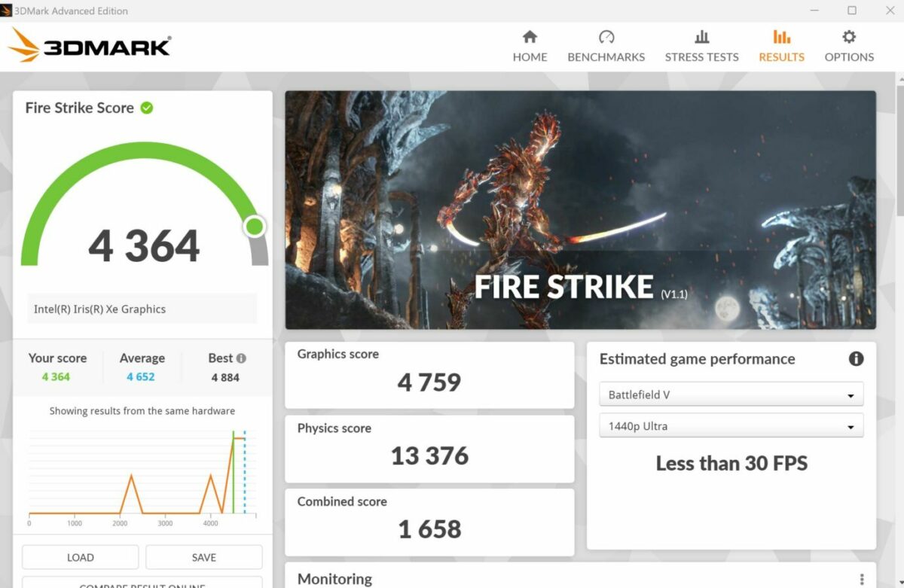
Task: Open the BENCHMARKS tab
Action: [606, 47]
